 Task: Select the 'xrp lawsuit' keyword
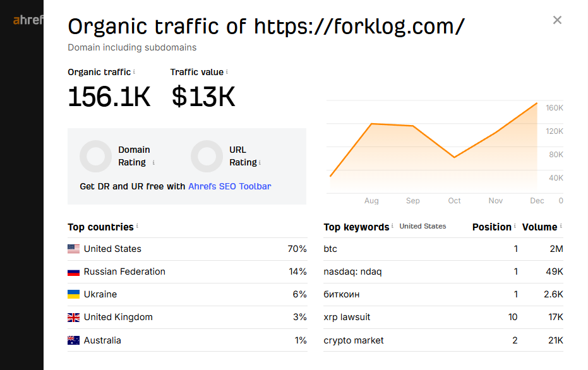pos(347,317)
